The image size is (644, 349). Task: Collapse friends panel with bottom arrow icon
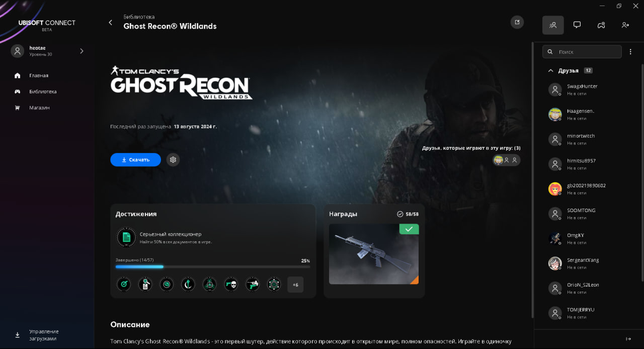(628, 339)
